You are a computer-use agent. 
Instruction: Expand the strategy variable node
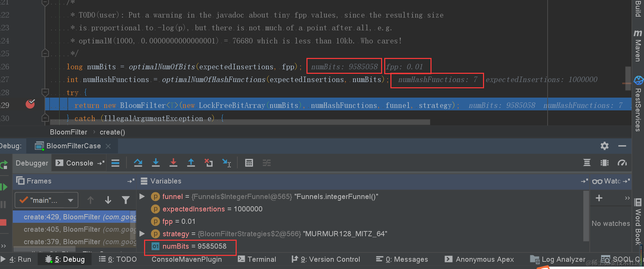[142, 233]
